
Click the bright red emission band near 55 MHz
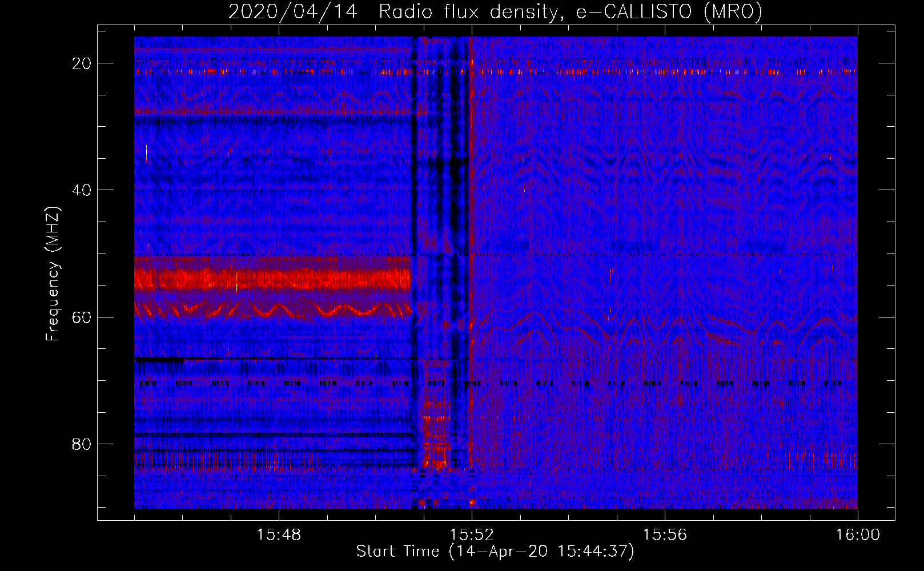pyautogui.click(x=272, y=280)
